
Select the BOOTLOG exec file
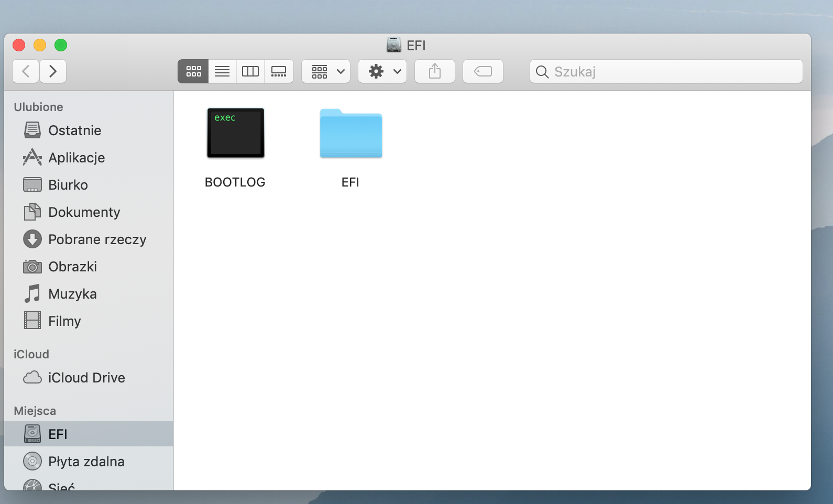pyautogui.click(x=235, y=133)
